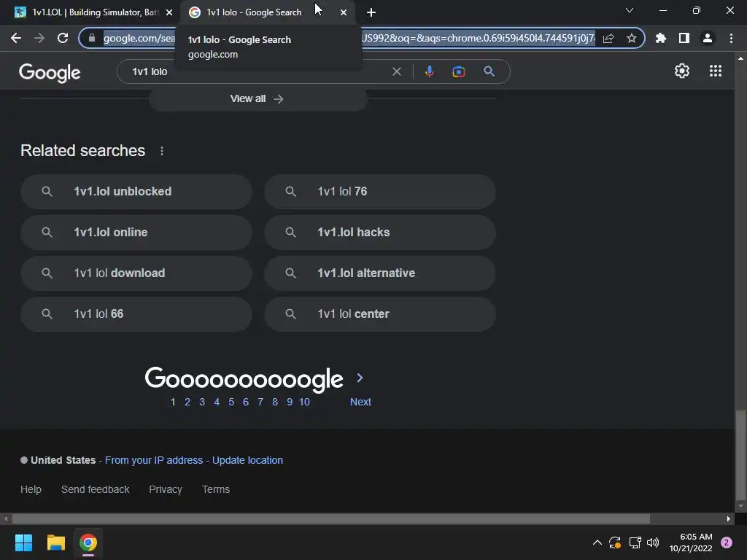Click the View all button
747x560 pixels.
(258, 98)
